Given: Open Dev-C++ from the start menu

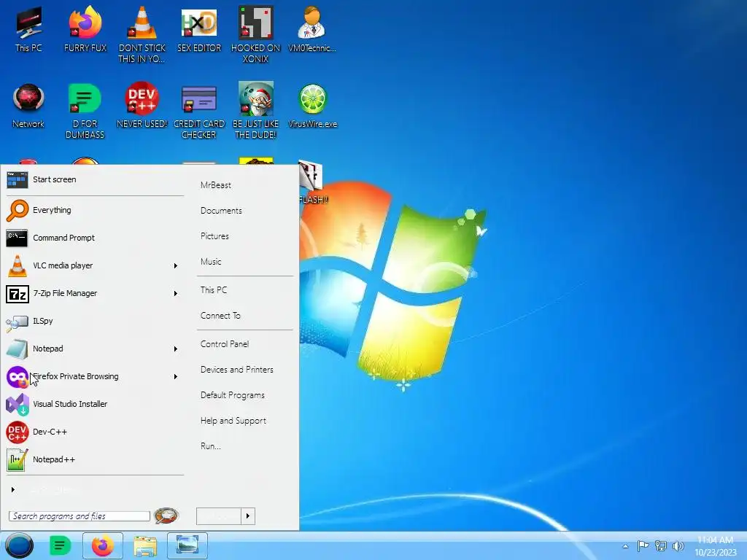Looking at the screenshot, I should pos(94,432).
